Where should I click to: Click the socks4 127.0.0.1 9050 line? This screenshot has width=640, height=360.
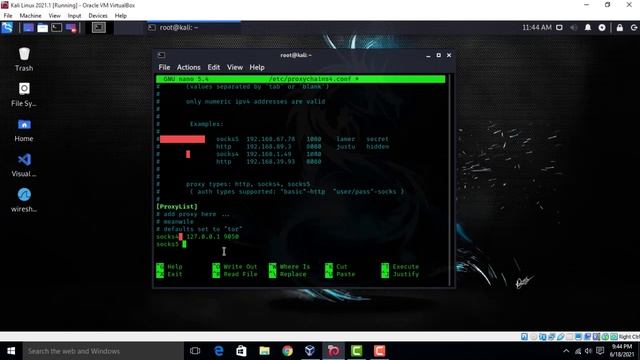click(198, 237)
